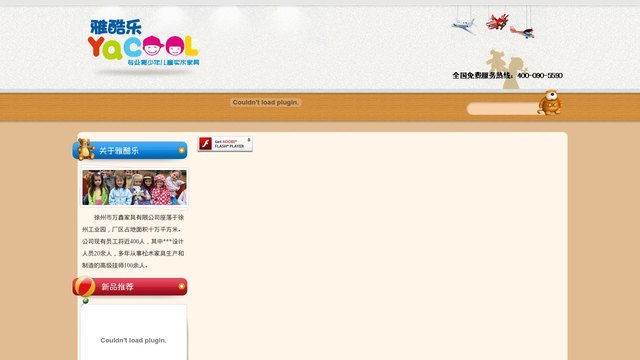Click the hotline number 400-090-5590
The height and width of the screenshot is (360, 640).
[540, 76]
